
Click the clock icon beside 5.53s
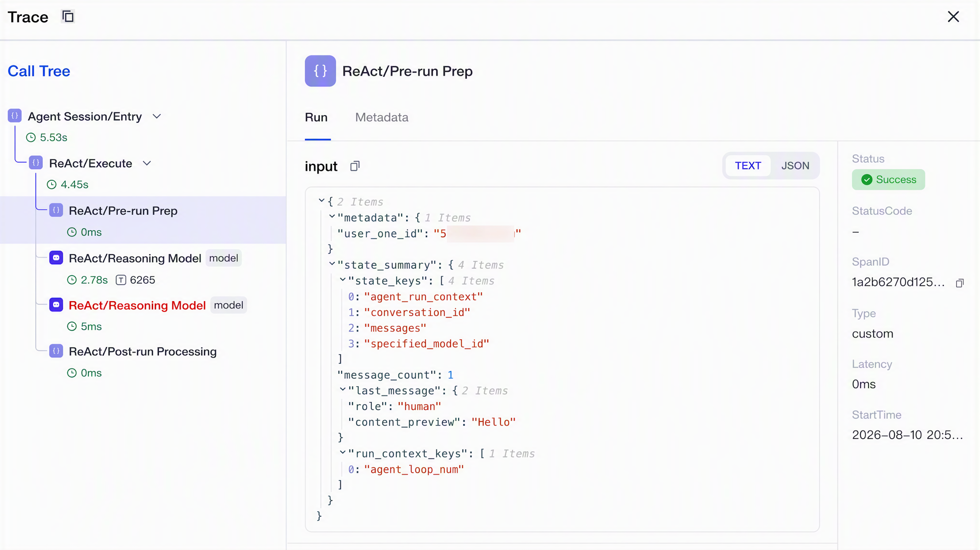31,137
